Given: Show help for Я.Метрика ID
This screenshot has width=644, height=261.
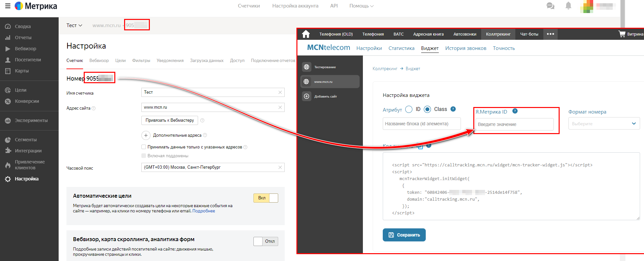Looking at the screenshot, I should 515,111.
